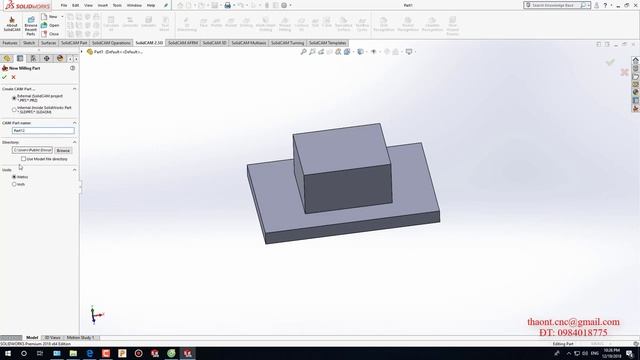Click the New part icon
The width and height of the screenshot is (640, 360).
click(x=44, y=17)
